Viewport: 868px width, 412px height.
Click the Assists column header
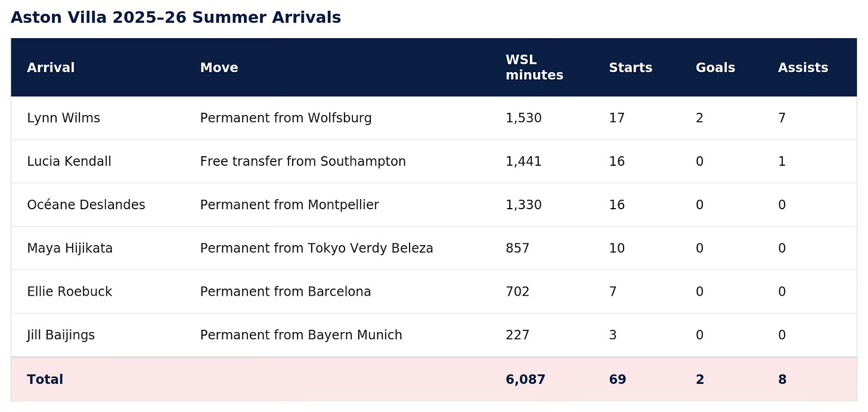[802, 67]
